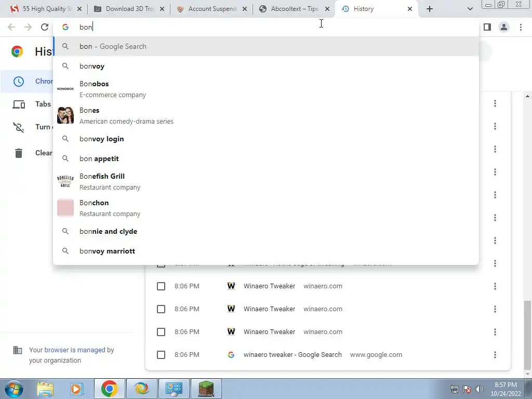Click the Chrome taskbar icon
532x399 pixels.
[x=109, y=389]
